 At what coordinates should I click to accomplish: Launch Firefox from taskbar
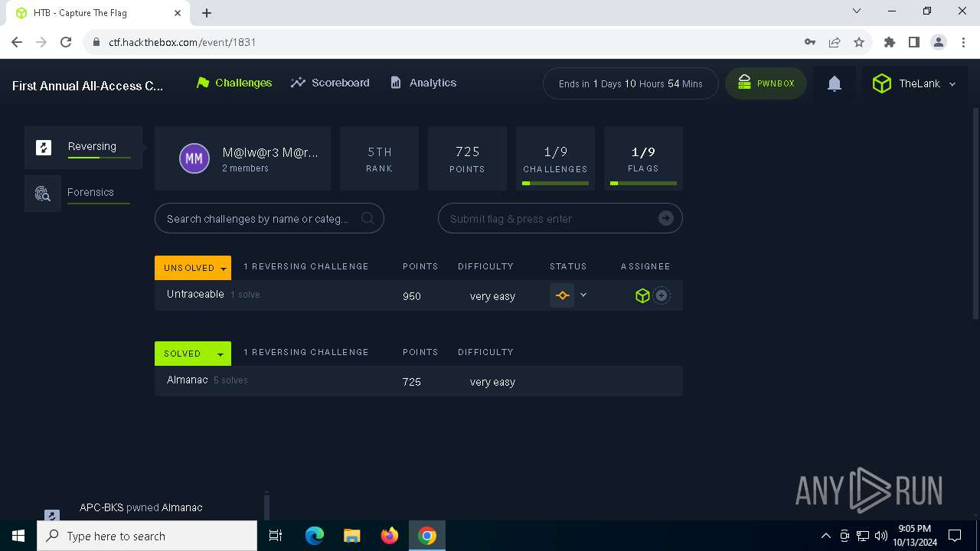pos(390,536)
